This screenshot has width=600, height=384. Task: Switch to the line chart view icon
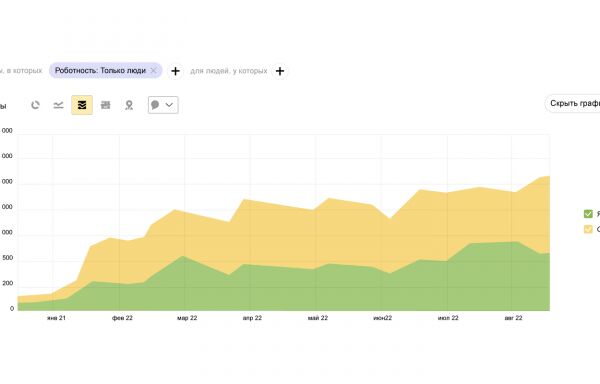(58, 105)
